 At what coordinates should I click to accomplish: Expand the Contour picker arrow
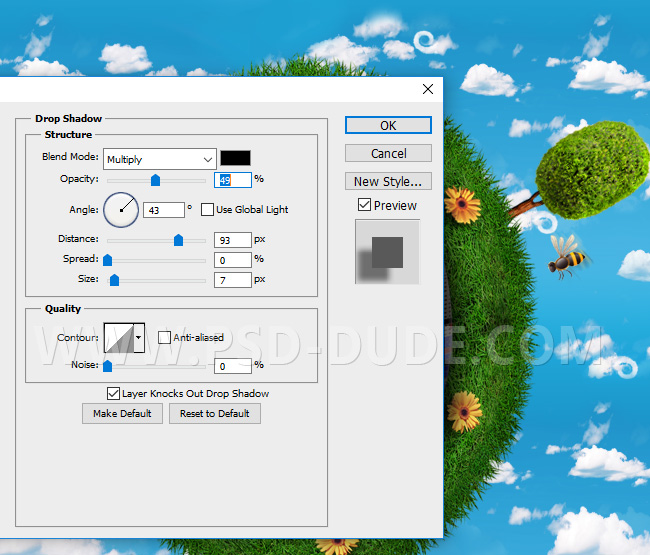point(139,338)
